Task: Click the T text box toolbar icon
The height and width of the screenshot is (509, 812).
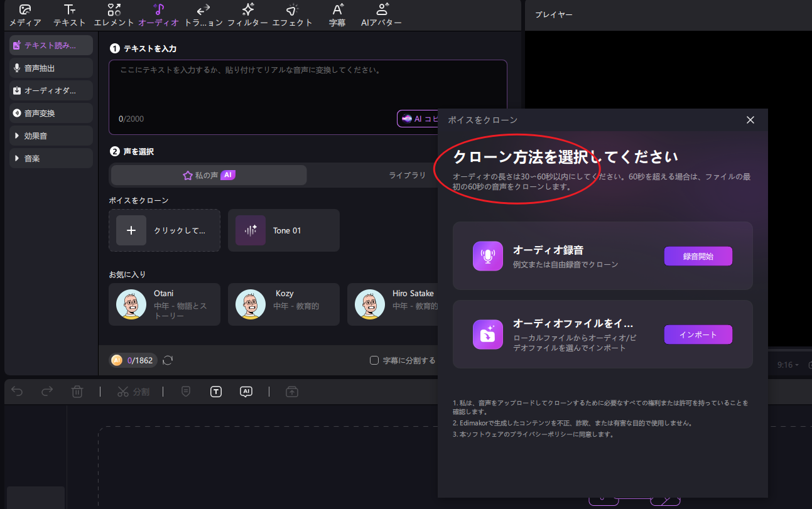Action: point(216,392)
